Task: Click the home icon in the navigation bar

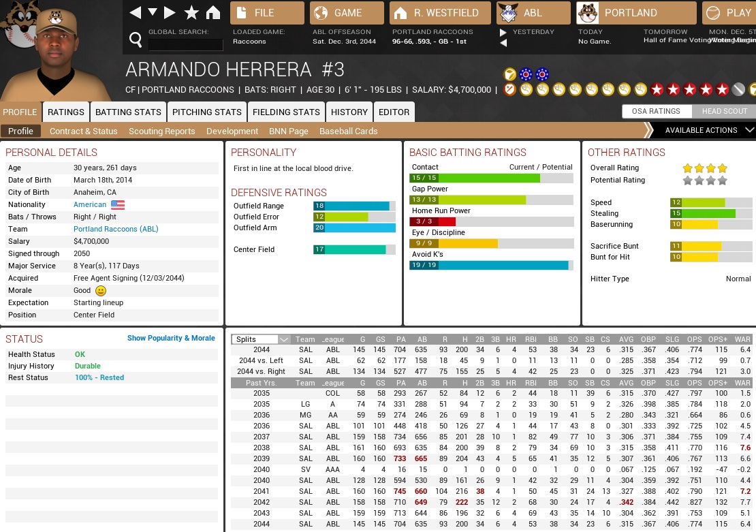Action: tap(213, 13)
